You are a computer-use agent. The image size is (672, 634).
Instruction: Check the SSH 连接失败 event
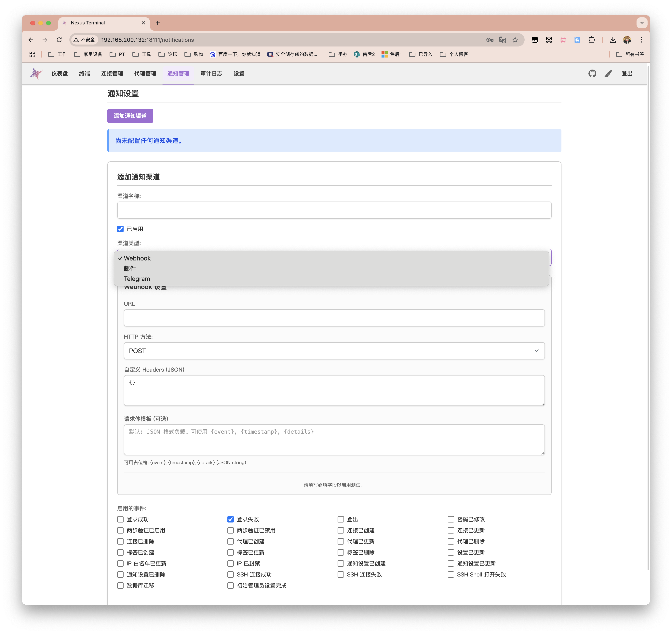(341, 574)
